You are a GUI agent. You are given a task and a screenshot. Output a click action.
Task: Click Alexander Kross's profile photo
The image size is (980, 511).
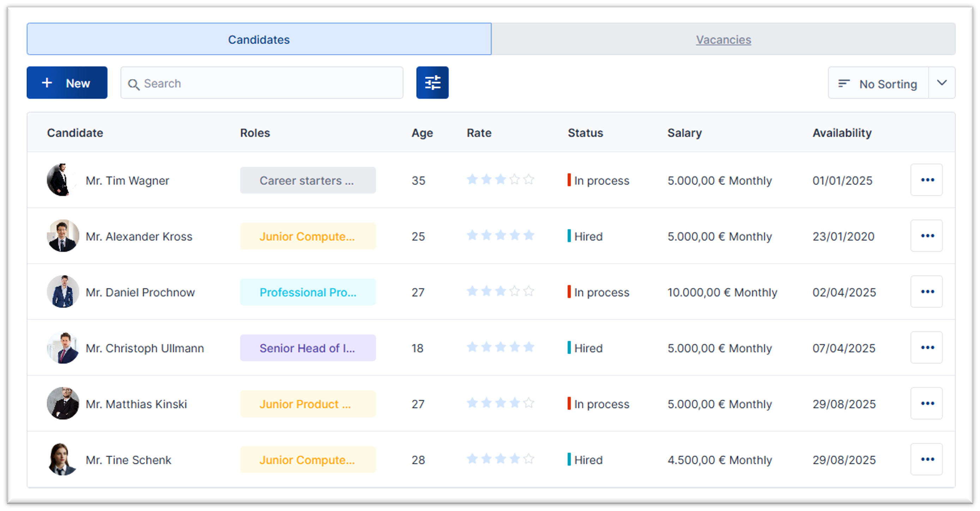pyautogui.click(x=63, y=236)
